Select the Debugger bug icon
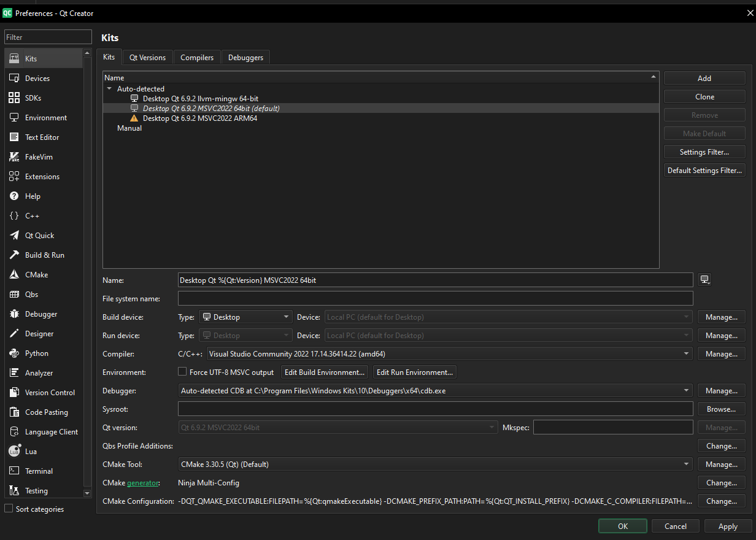Image resolution: width=756 pixels, height=540 pixels. point(14,314)
